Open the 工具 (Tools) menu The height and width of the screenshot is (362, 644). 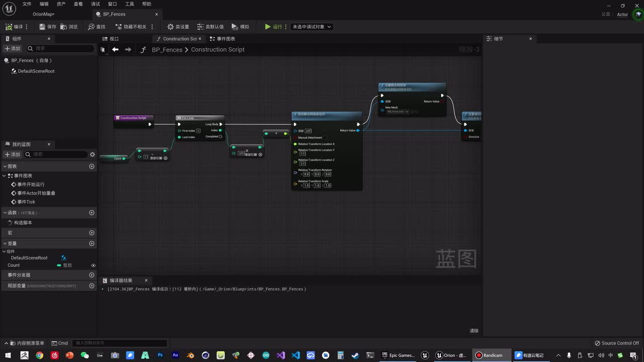129,4
